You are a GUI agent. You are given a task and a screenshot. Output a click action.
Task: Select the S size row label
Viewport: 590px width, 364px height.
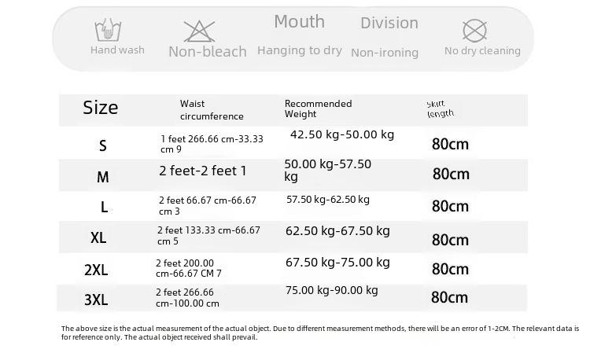click(103, 145)
